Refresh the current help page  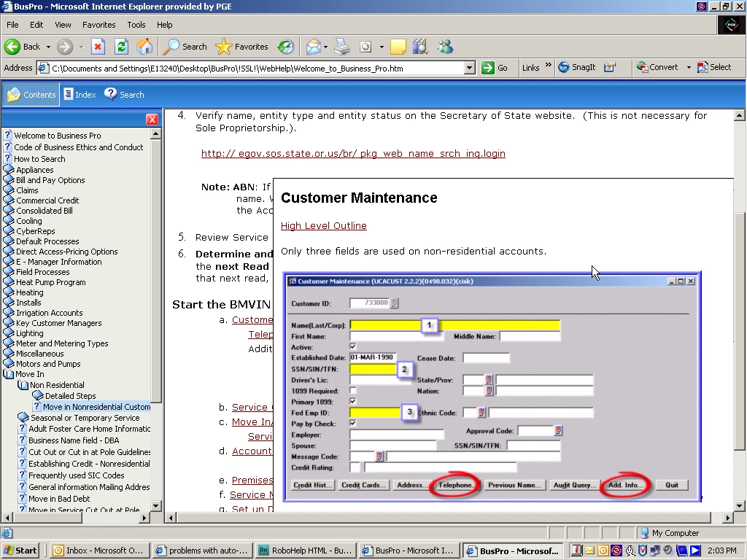121,47
